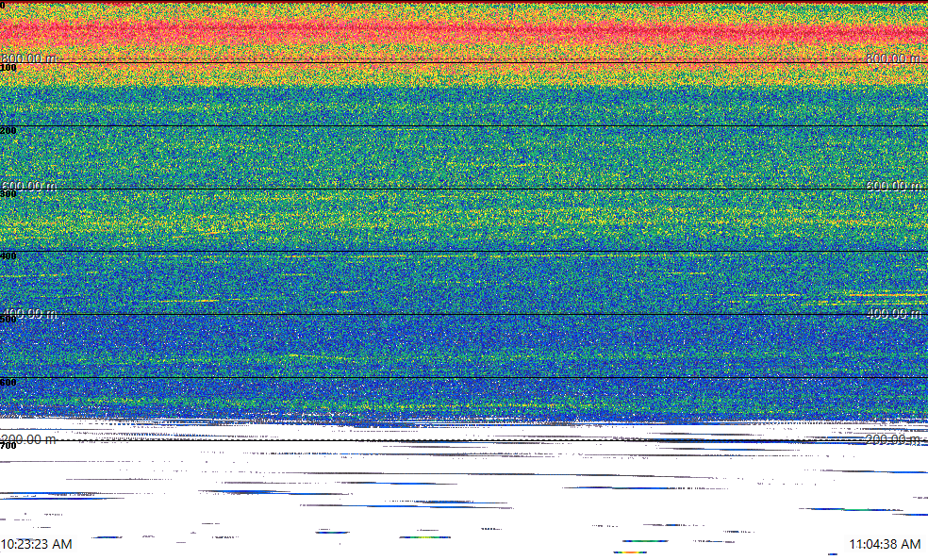This screenshot has width=928, height=560.
Task: Select the 300 range marker label
Action: point(8,194)
